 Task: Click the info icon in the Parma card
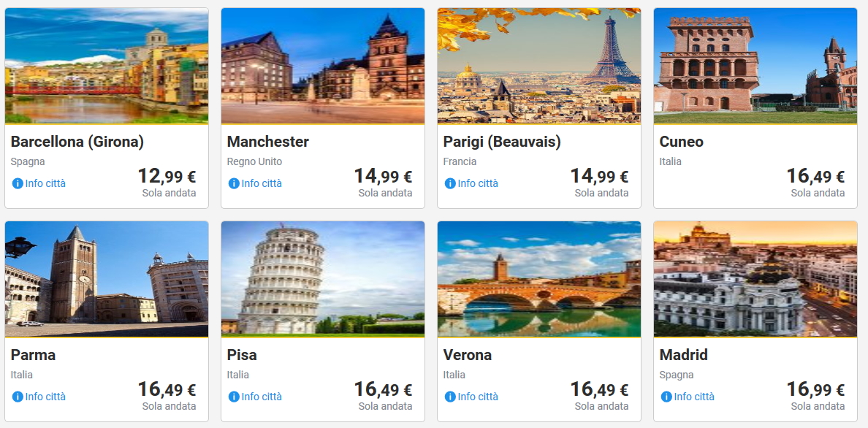(x=18, y=397)
